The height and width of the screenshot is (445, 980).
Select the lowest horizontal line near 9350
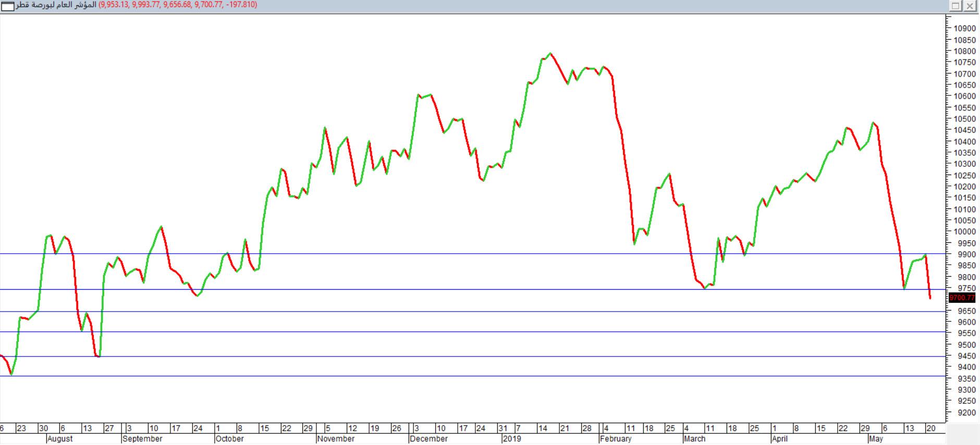point(472,376)
